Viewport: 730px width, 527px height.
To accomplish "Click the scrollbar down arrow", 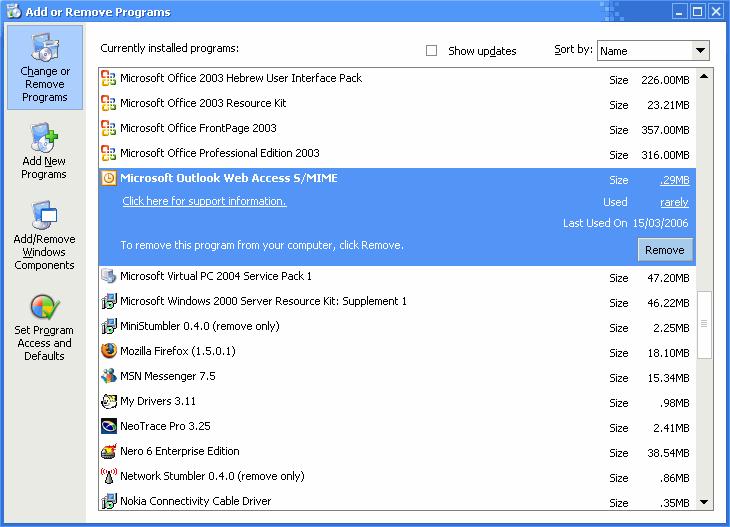I will click(703, 503).
